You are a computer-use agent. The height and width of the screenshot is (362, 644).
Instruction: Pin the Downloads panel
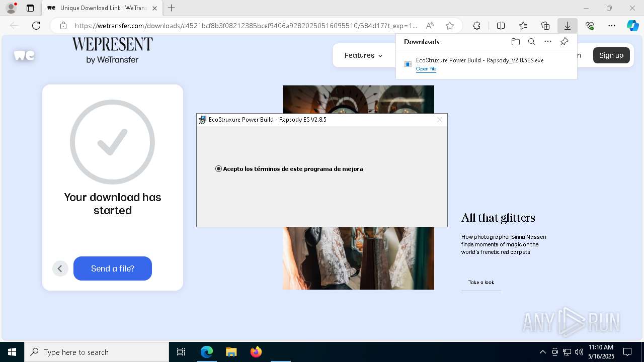(x=564, y=42)
